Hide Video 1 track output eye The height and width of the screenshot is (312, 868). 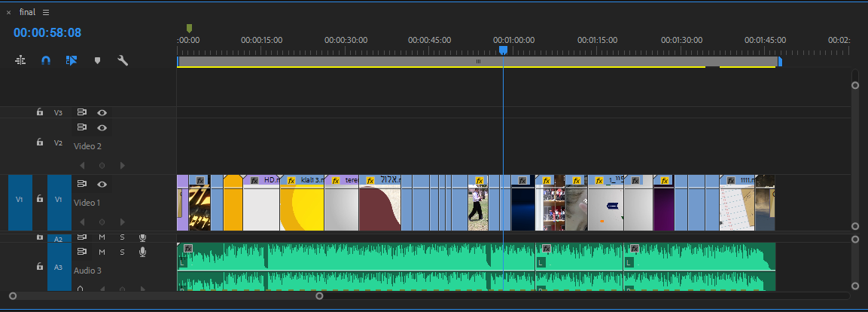(102, 184)
